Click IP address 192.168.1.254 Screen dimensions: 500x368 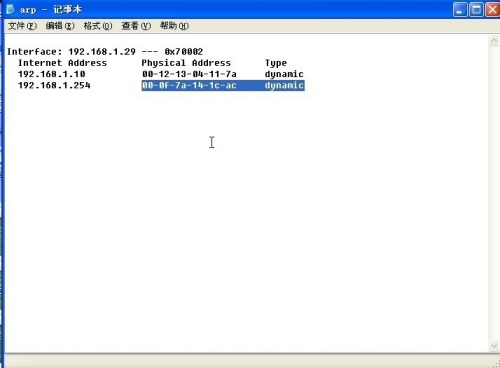click(54, 85)
